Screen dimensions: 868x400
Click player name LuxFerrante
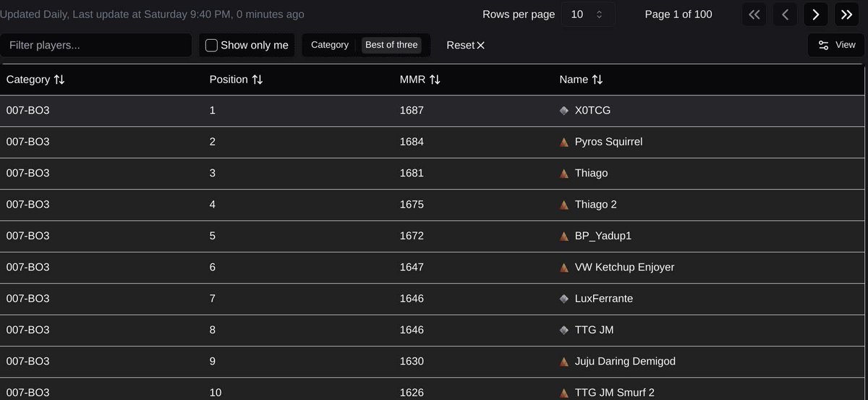click(x=603, y=298)
